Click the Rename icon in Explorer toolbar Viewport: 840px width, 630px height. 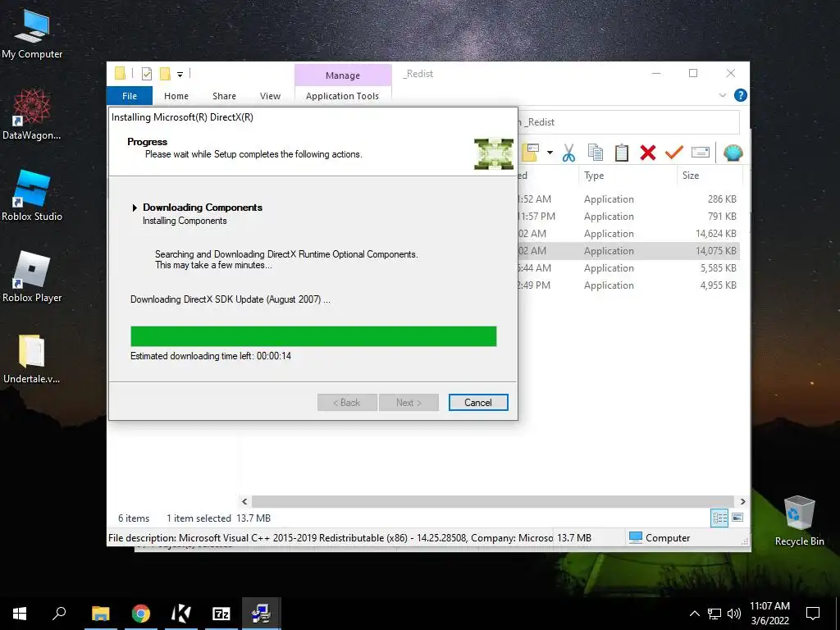pos(701,153)
